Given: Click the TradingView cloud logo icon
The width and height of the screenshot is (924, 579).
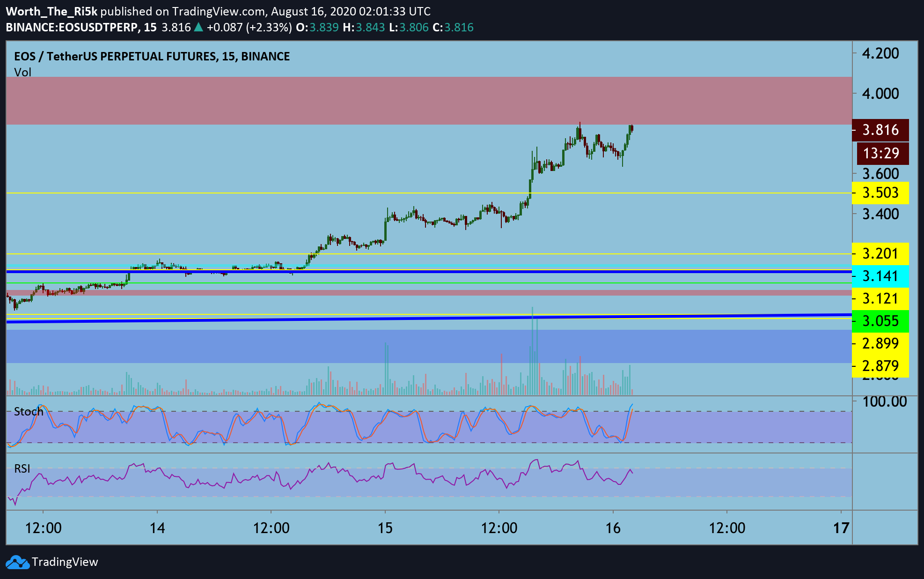Looking at the screenshot, I should pos(17,562).
